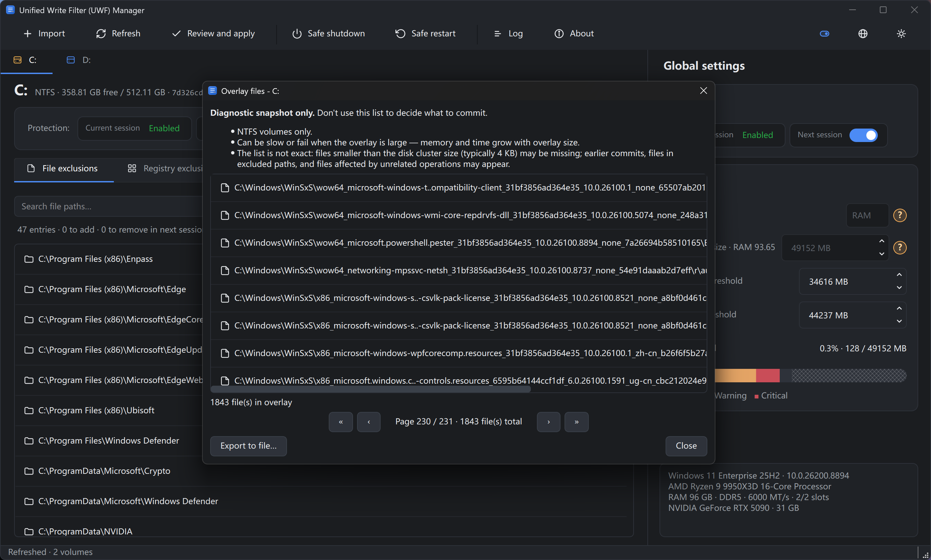Open the Log menu item
The height and width of the screenshot is (560, 931).
point(508,34)
